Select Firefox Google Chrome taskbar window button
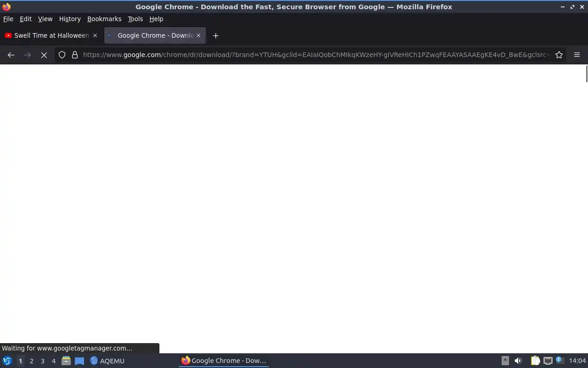 (224, 361)
